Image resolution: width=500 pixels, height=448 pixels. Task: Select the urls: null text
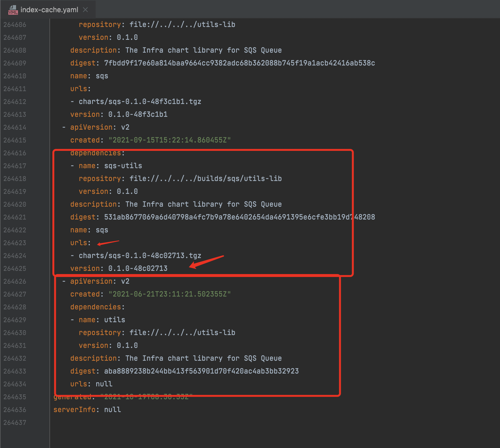(91, 384)
